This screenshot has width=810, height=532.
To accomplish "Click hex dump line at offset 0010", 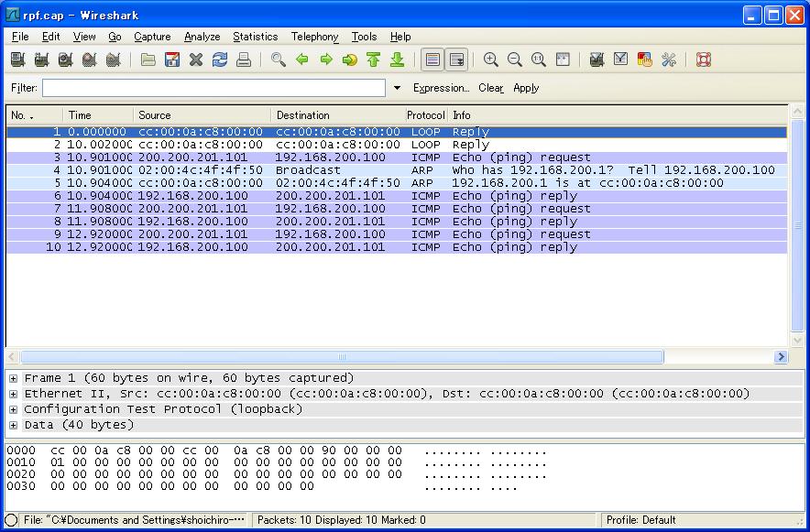I will (x=277, y=462).
